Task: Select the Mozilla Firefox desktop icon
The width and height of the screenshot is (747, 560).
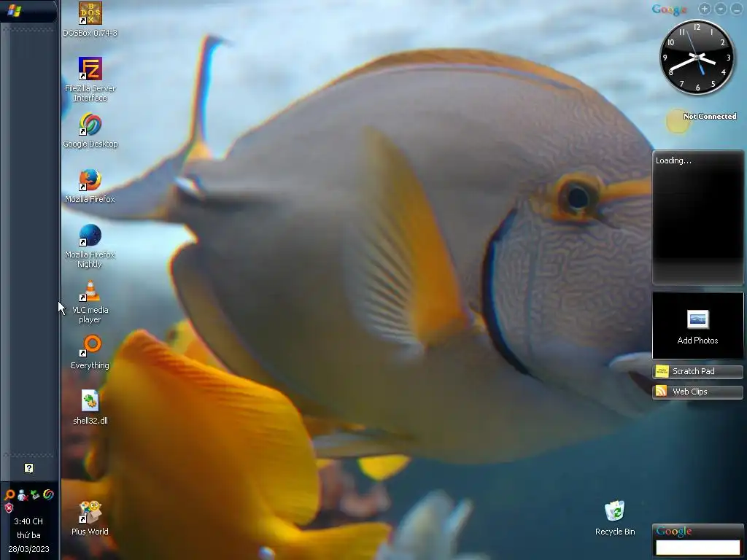Action: 90,180
